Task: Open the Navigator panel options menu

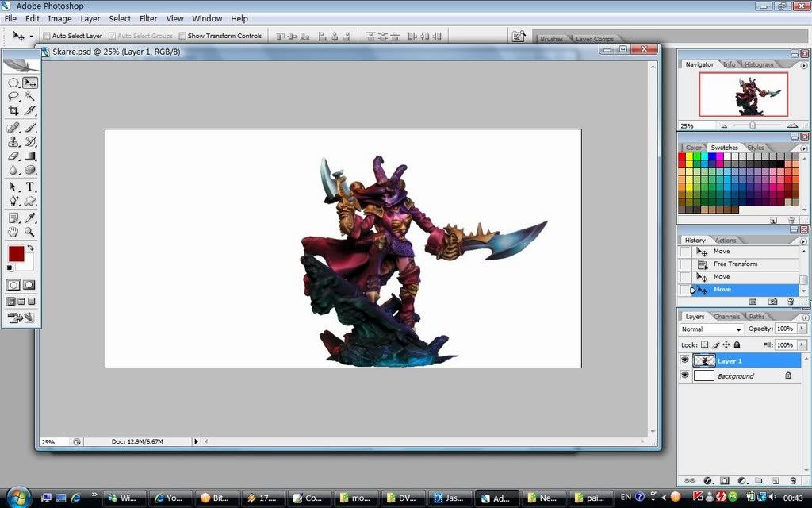Action: [x=804, y=65]
